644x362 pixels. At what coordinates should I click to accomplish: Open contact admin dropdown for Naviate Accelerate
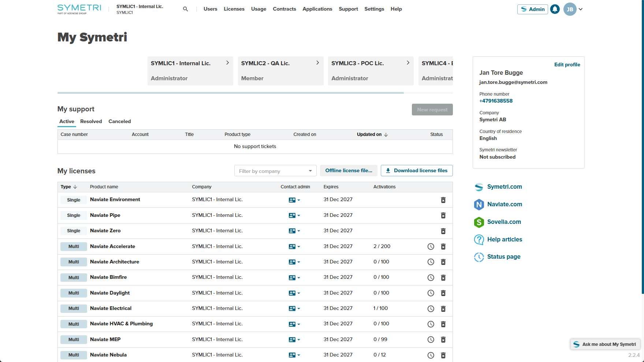point(294,247)
